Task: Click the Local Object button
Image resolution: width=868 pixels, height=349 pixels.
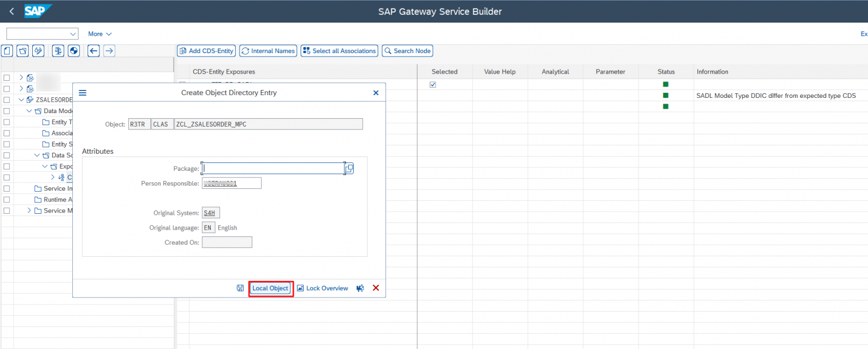Action: click(271, 288)
